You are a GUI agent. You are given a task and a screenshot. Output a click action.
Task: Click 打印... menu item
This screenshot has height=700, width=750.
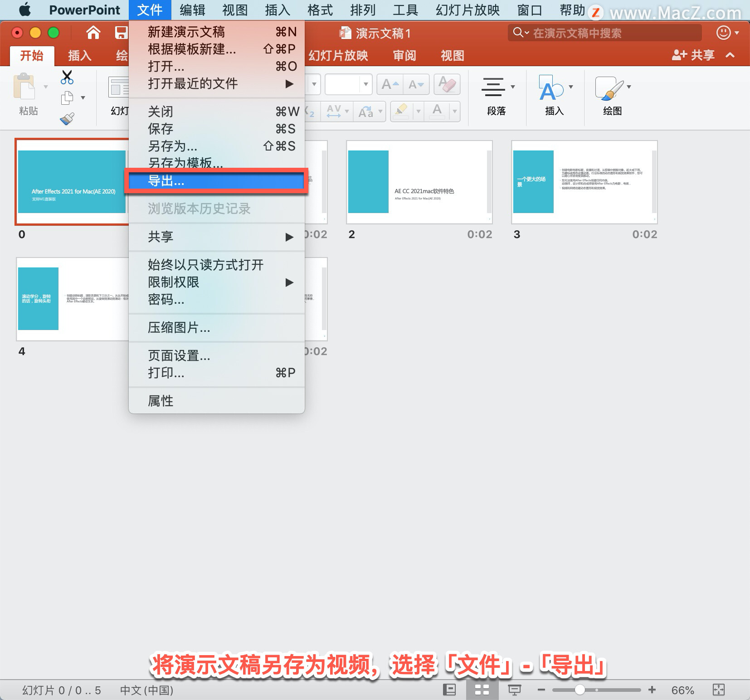pos(217,373)
